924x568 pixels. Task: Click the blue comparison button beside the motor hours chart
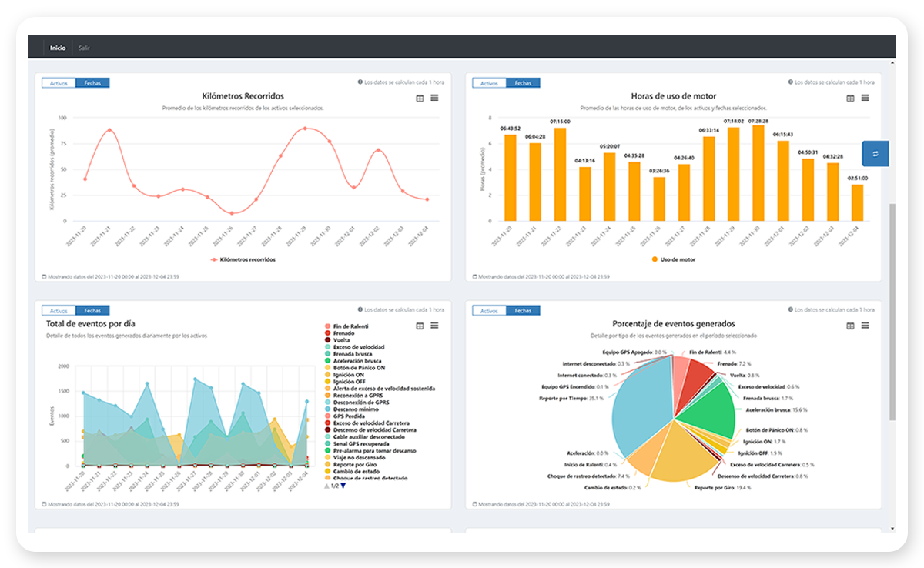875,153
